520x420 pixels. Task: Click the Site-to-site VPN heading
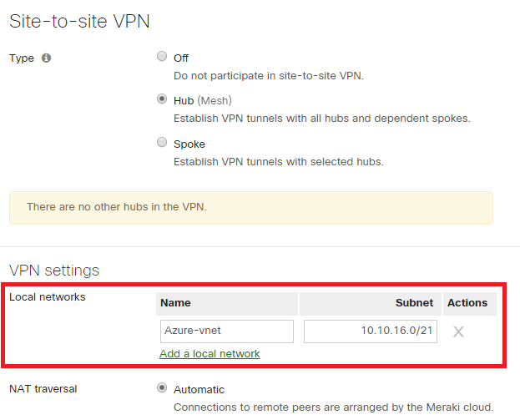coord(79,21)
